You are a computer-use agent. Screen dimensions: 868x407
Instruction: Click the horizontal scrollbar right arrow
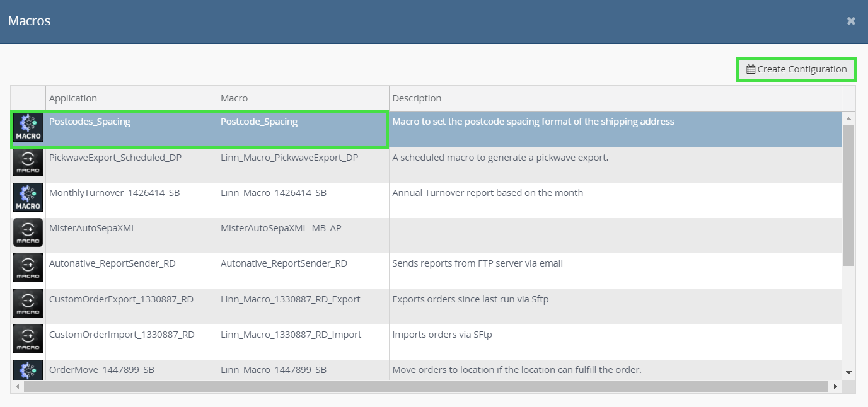point(836,386)
